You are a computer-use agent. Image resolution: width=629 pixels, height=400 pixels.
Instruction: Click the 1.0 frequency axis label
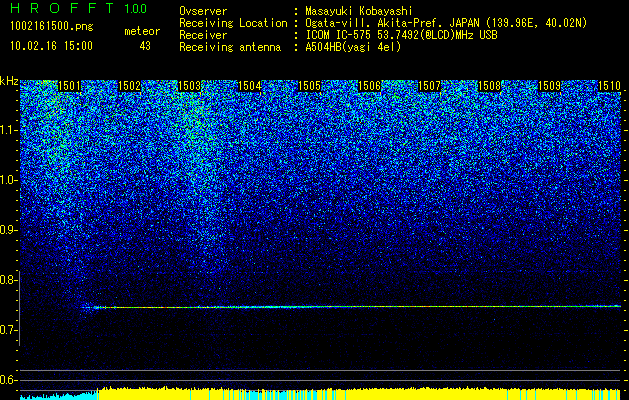click(x=8, y=180)
